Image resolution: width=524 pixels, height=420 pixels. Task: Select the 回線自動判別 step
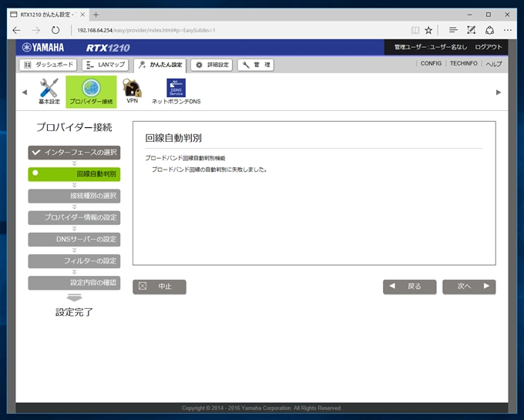(x=74, y=174)
